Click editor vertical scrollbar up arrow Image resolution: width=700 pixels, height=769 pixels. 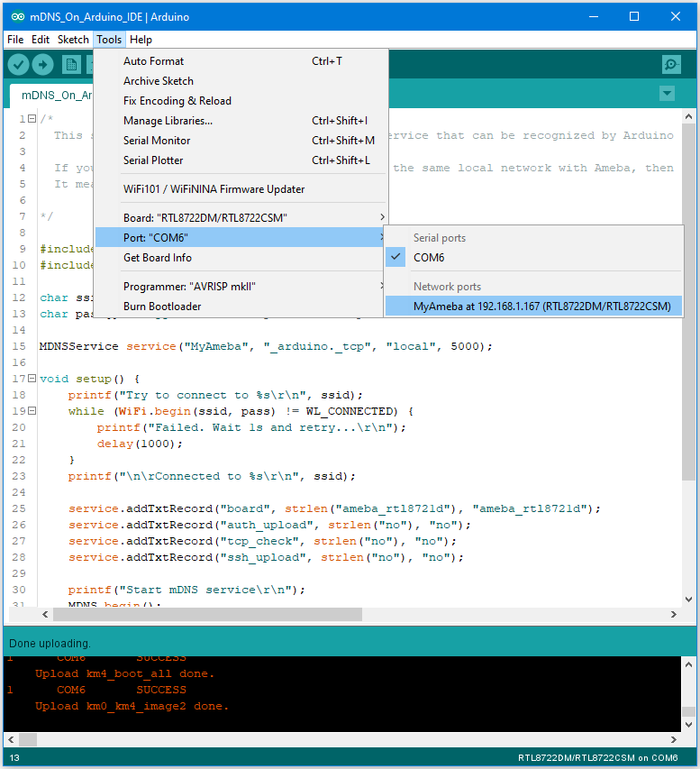pos(688,116)
